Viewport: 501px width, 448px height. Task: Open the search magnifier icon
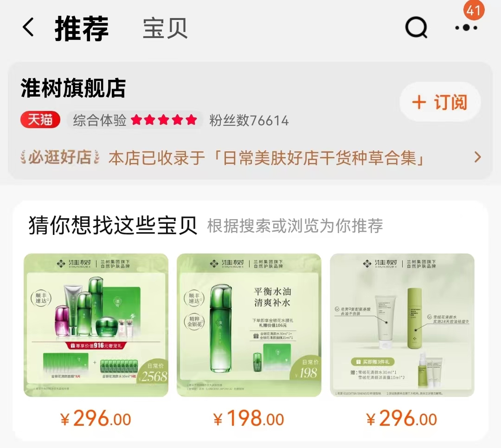click(x=416, y=27)
